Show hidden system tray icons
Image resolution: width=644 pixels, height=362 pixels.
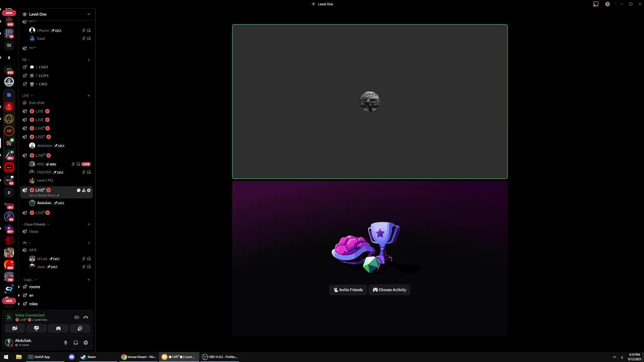614,357
